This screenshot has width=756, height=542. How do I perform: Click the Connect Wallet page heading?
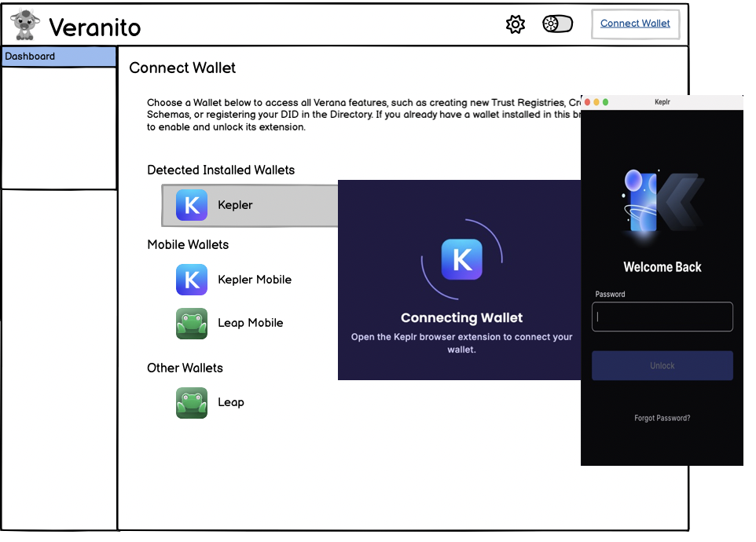point(182,68)
